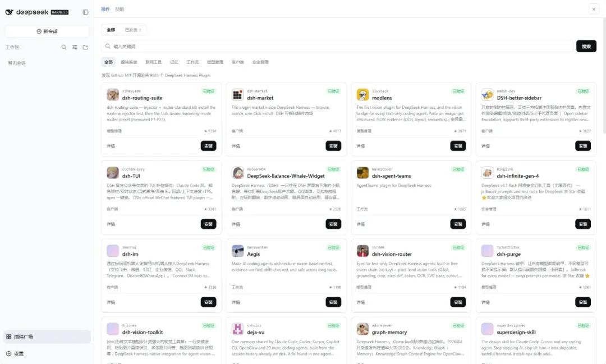Viewport: 606px width, 364px height.
Task: Select 全部 segment next to 已安装
Action: 111,30
